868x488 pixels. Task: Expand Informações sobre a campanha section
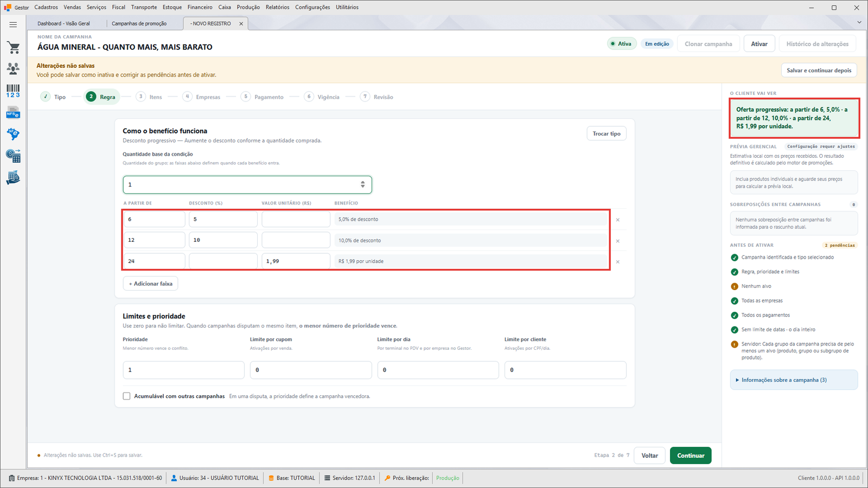click(794, 380)
